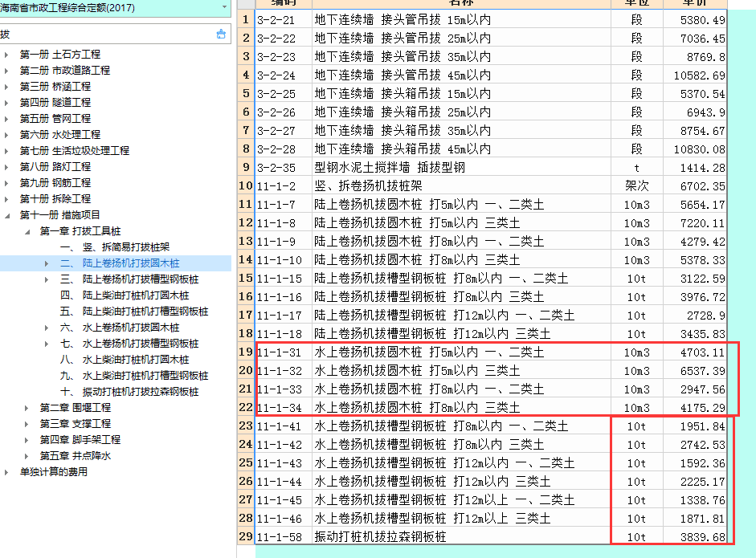
Task: Collapse 第一章 打拔工具桩 node
Action: click(27, 232)
